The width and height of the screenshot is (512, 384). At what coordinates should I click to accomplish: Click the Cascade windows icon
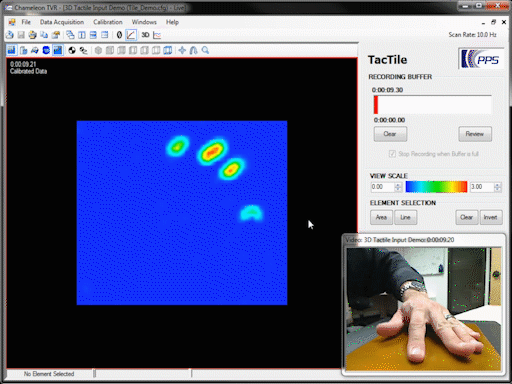70,35
